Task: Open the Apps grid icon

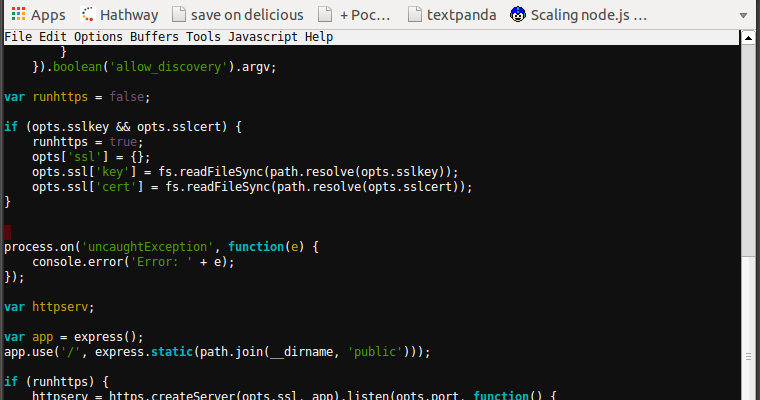Action: (18, 15)
